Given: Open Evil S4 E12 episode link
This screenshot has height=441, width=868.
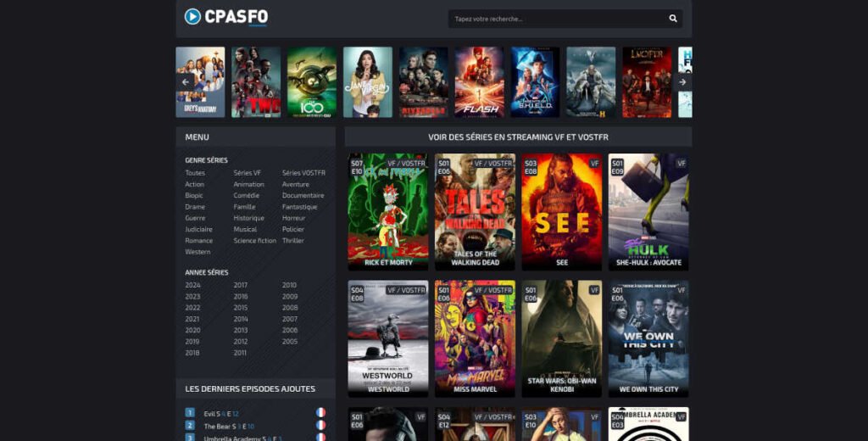Looking at the screenshot, I should point(221,414).
